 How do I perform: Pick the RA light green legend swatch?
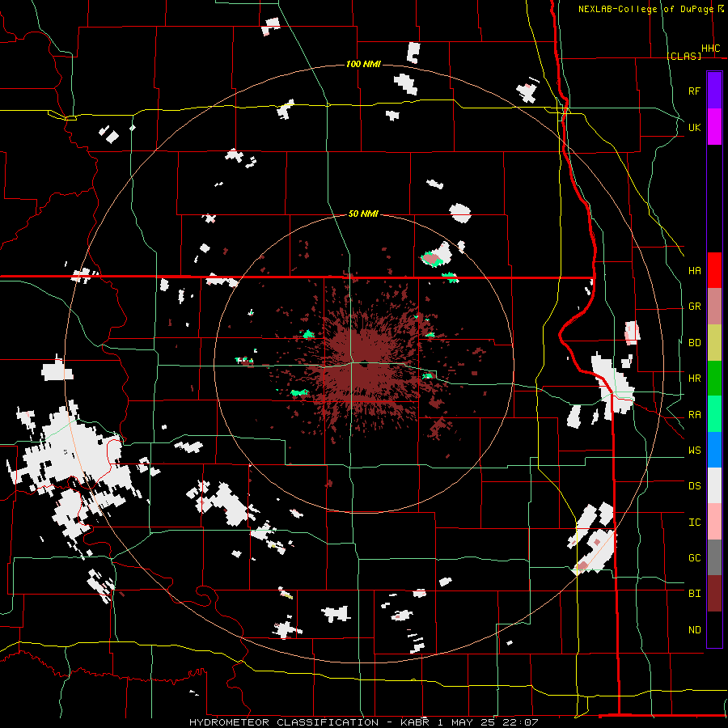click(x=714, y=414)
